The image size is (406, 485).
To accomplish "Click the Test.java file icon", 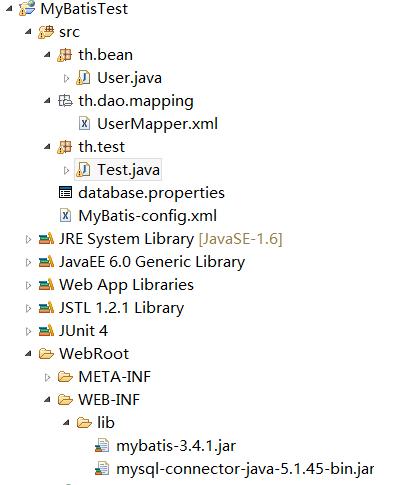I will click(x=83, y=170).
